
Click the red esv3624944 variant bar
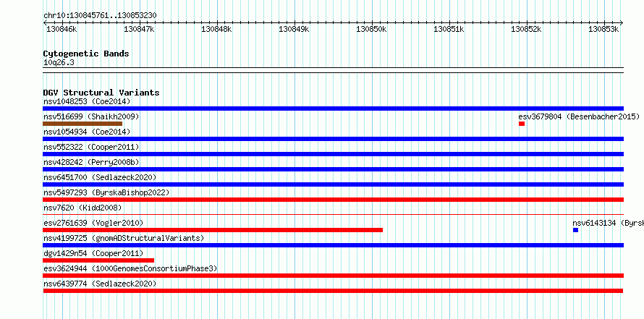coord(333,276)
